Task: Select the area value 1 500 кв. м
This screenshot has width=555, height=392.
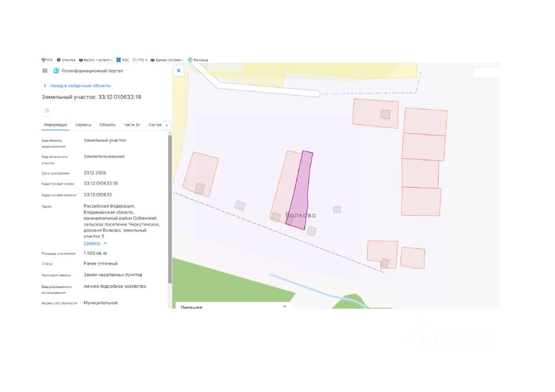Action: tap(95, 253)
